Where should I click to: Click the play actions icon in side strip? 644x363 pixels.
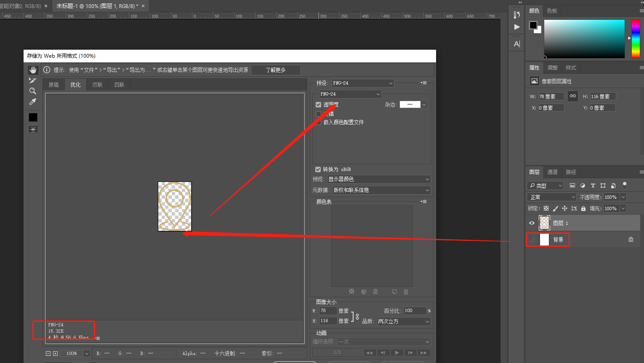coord(517,27)
